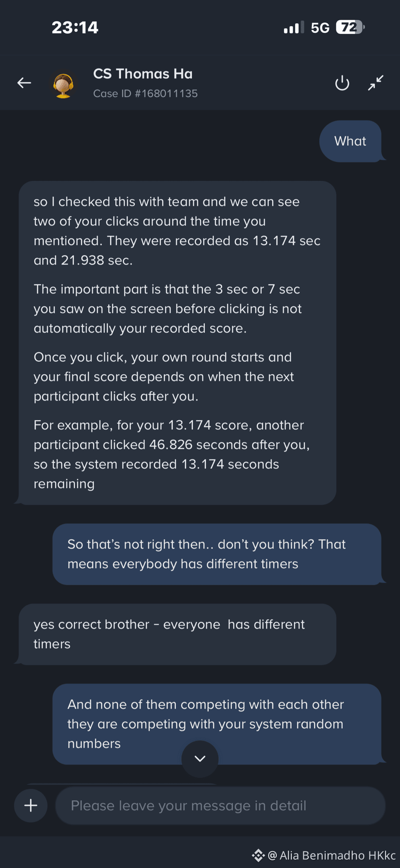Screen dimensions: 400x868
Task: Tap the CS Thomas Ha title
Action: [143, 74]
